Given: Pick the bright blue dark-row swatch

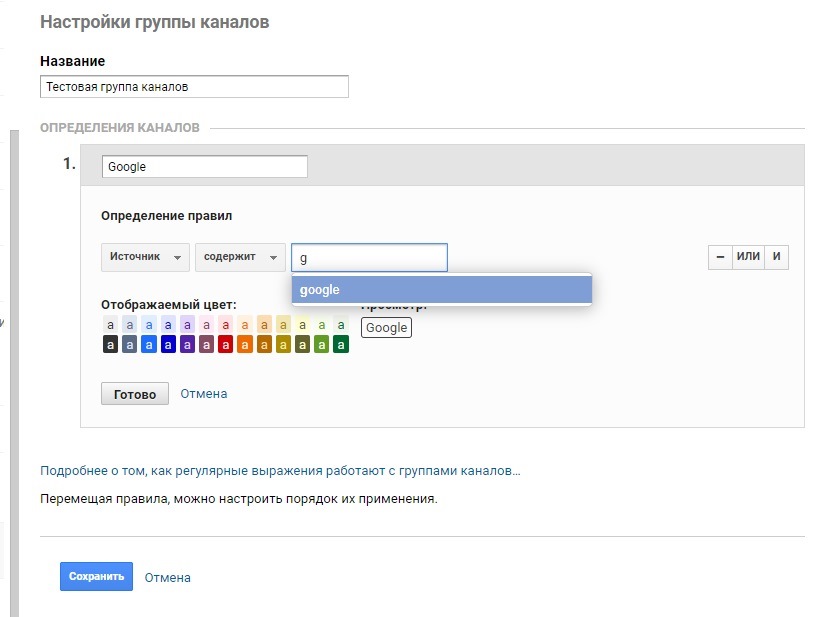Looking at the screenshot, I should pos(149,345).
